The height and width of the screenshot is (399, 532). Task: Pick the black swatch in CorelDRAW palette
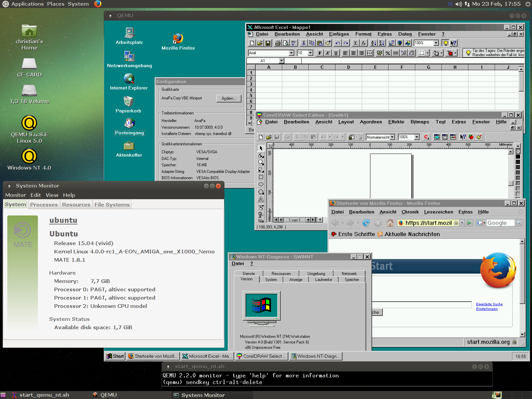click(x=518, y=157)
